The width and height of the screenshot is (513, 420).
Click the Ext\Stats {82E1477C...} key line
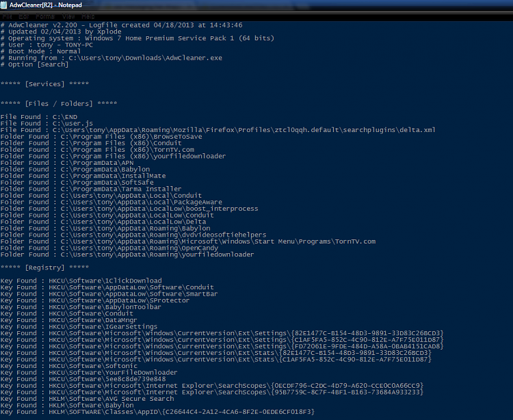pyautogui.click(x=216, y=352)
